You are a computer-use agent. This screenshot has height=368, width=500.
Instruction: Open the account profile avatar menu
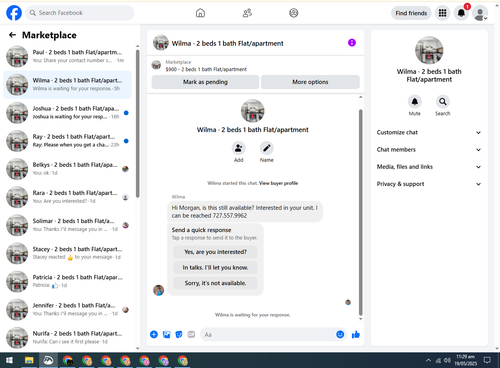pos(480,13)
